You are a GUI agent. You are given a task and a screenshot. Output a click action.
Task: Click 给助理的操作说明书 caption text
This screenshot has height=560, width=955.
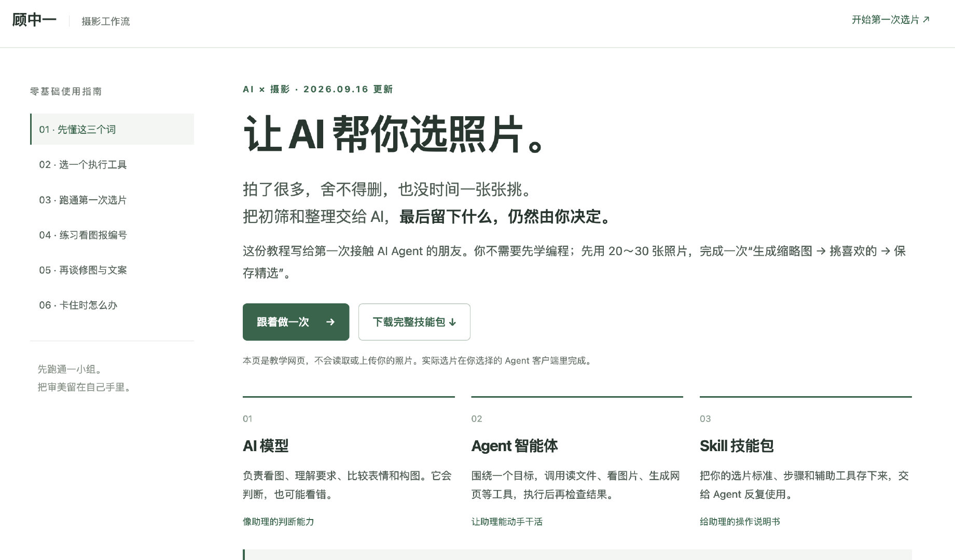(x=740, y=522)
